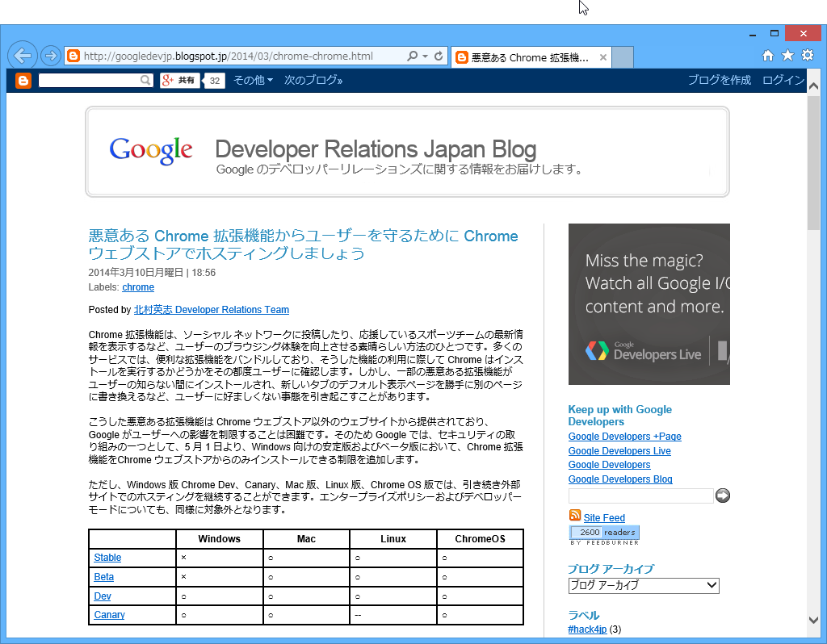The width and height of the screenshot is (827, 644).
Task: Open the address bar search suggestions dropdown
Action: 426,56
